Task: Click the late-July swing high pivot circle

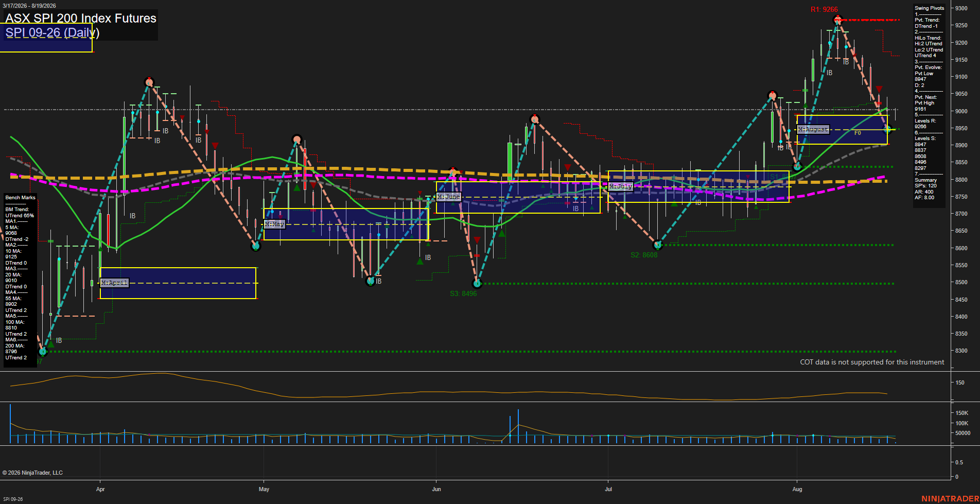Action: (x=772, y=95)
